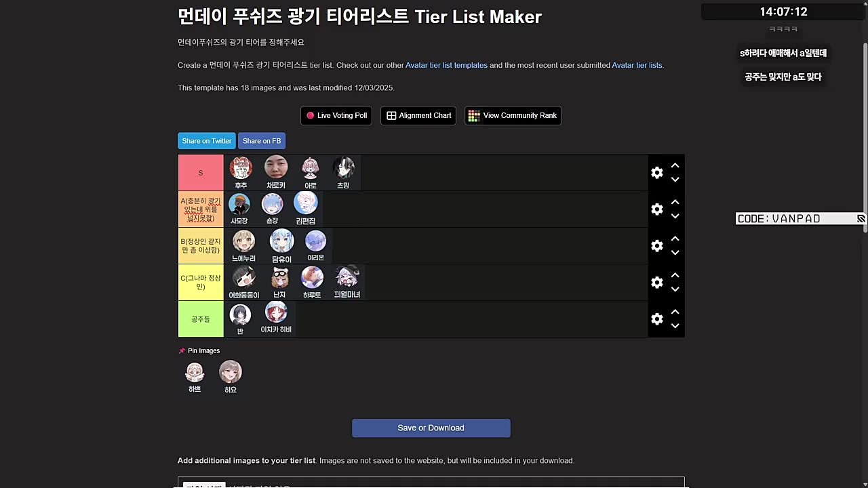
Task: Click gear icon on B tier row
Action: 656,246
